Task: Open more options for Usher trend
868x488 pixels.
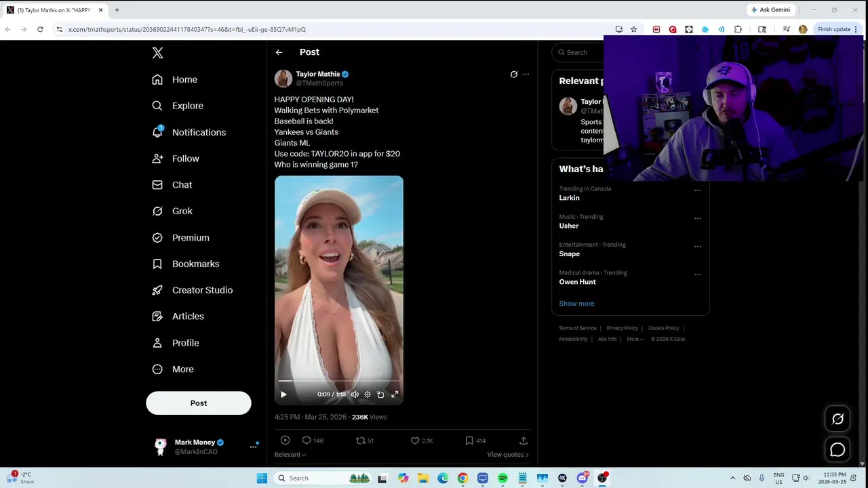Action: point(697,218)
